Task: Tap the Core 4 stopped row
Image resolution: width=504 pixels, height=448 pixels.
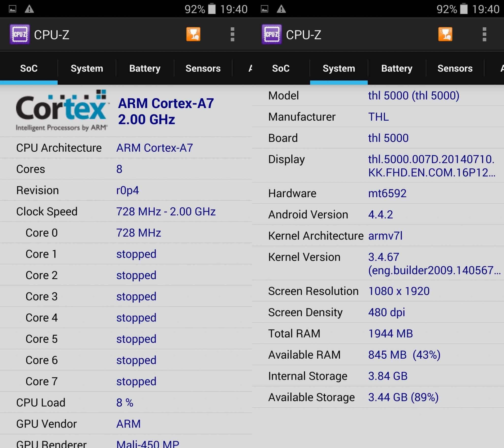Action: click(126, 318)
